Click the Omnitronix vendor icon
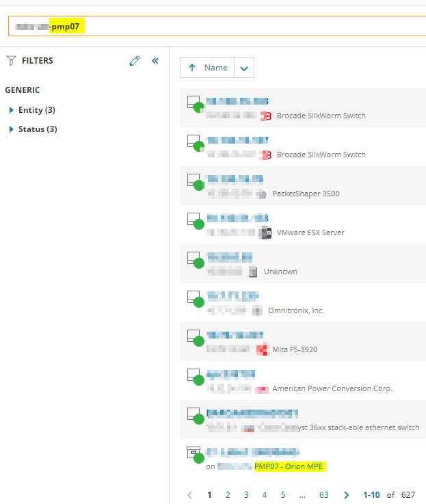This screenshot has width=426, height=504. point(257,311)
